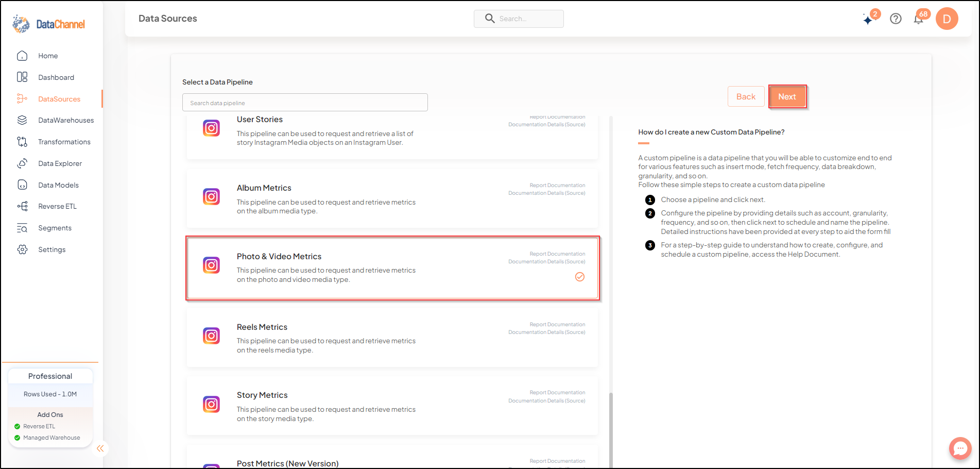Collapse the sidebar with double-chevron
This screenshot has height=469, width=980.
100,448
